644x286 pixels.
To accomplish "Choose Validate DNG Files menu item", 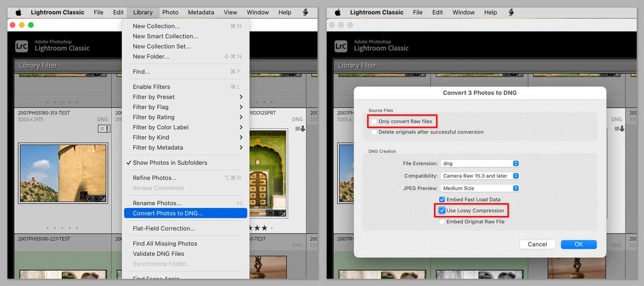I will coord(185,254).
